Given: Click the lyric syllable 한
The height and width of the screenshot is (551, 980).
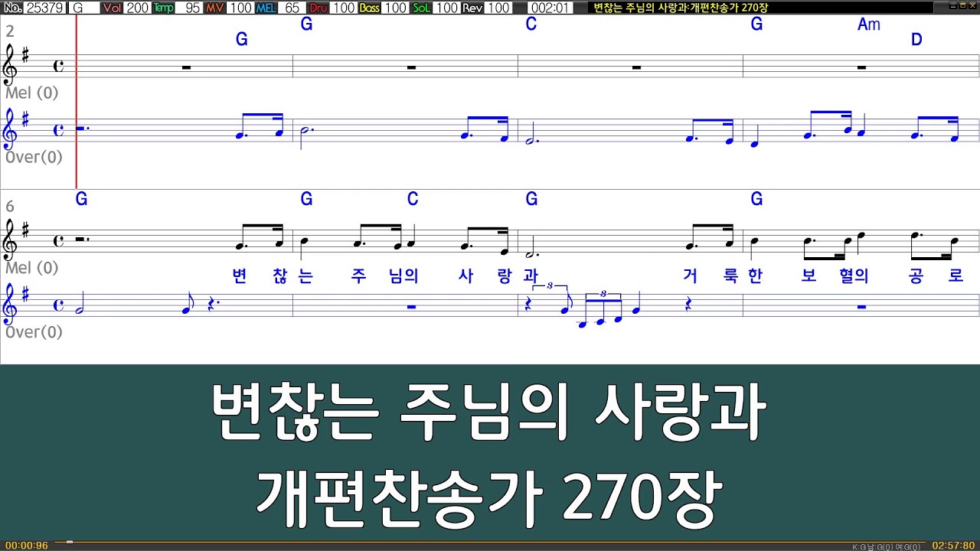Looking at the screenshot, I should point(756,276).
